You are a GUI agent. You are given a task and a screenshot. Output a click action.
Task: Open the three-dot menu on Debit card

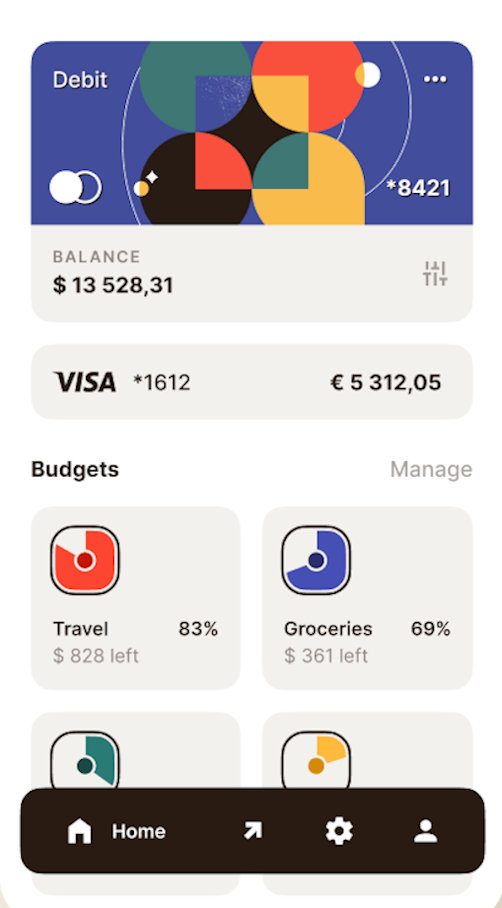pos(435,79)
